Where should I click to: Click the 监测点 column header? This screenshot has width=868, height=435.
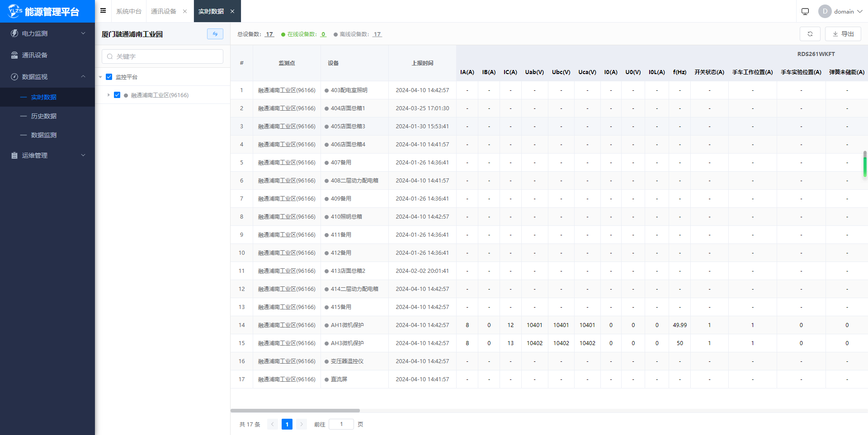[x=287, y=63]
